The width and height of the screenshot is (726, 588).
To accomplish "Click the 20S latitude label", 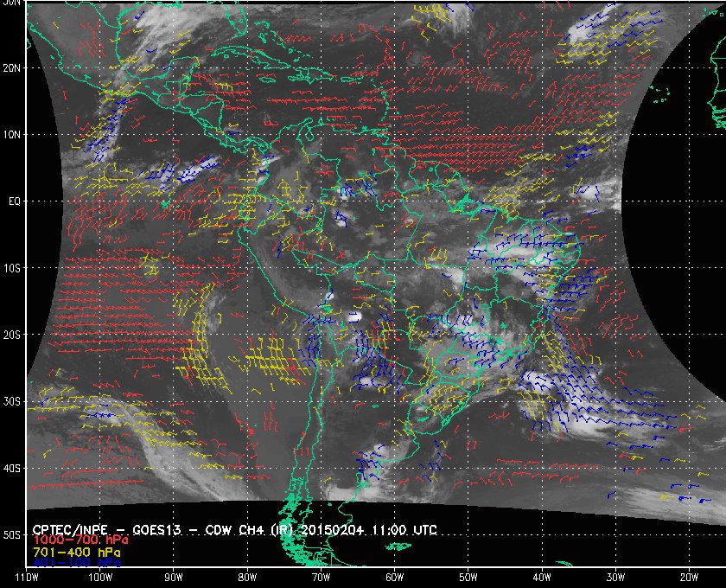I will click(x=12, y=335).
